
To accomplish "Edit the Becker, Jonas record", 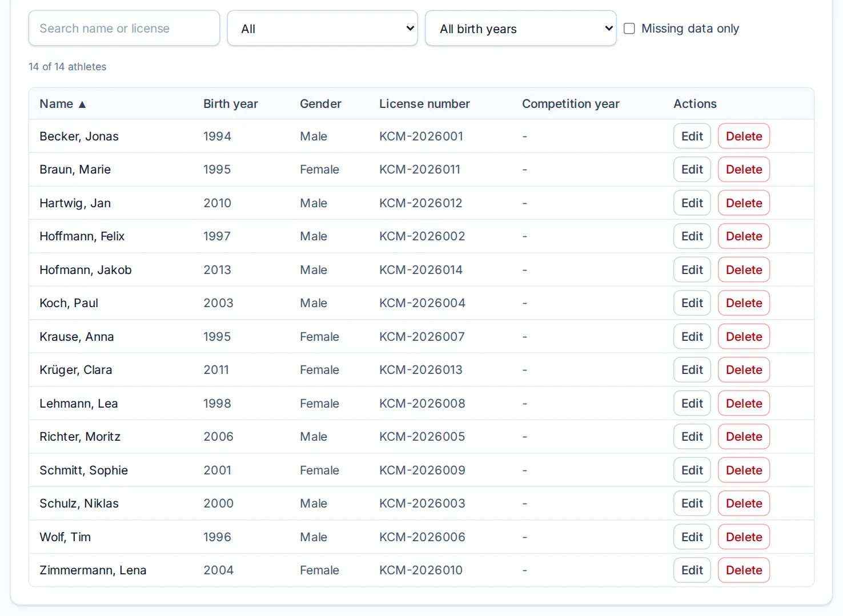I will coord(692,136).
